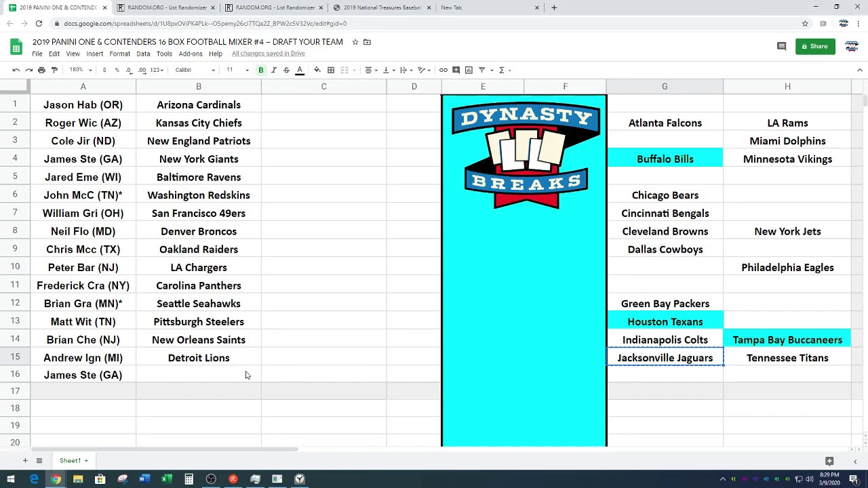Open a new browser tab

click(x=554, y=7)
